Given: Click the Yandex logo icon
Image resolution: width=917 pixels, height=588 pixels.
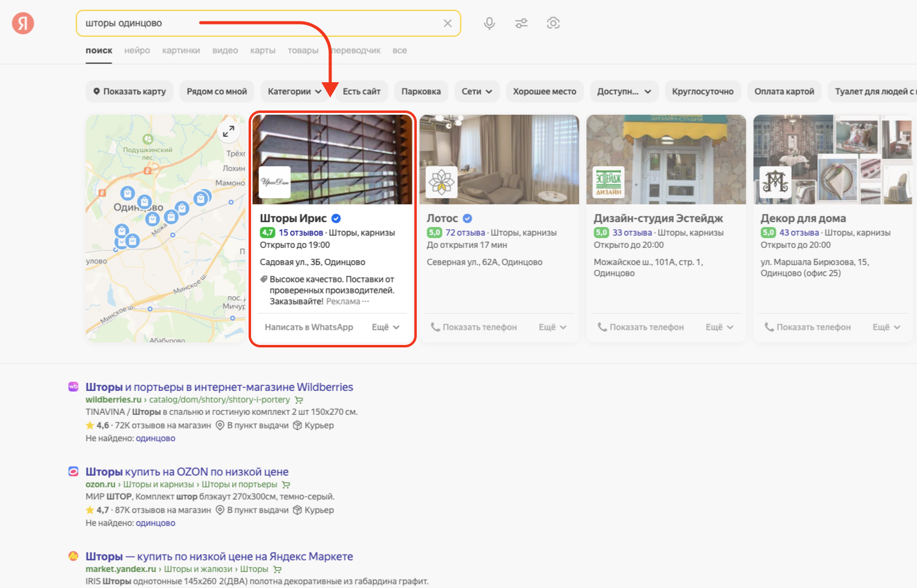Looking at the screenshot, I should pyautogui.click(x=23, y=23).
